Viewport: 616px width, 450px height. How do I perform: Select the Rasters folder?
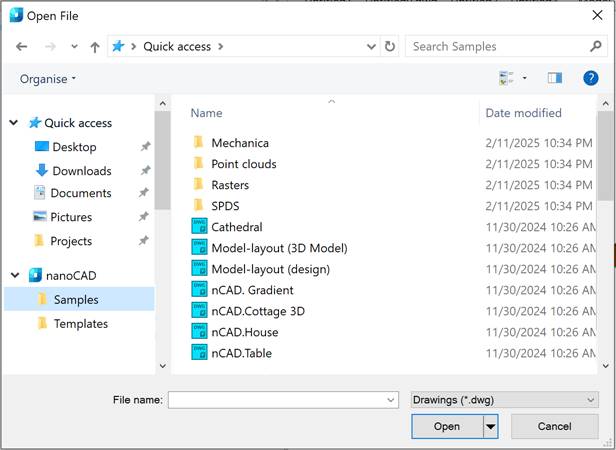point(230,185)
